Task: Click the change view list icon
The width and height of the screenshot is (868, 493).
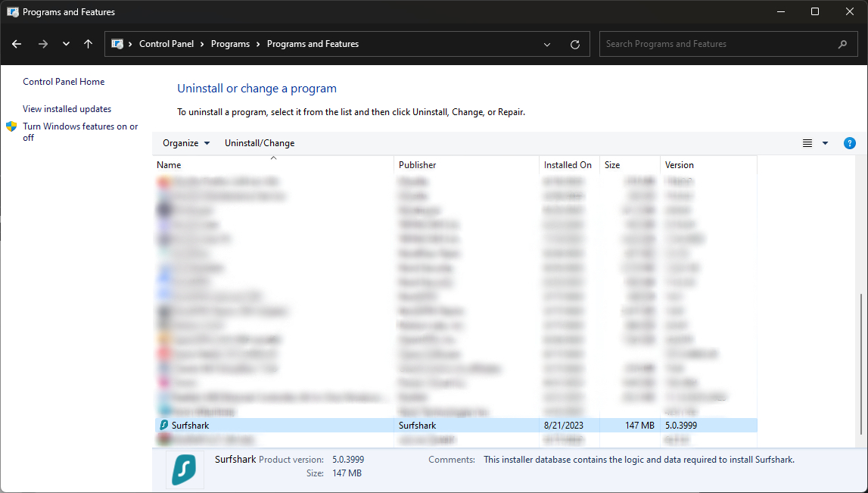Action: coord(807,143)
